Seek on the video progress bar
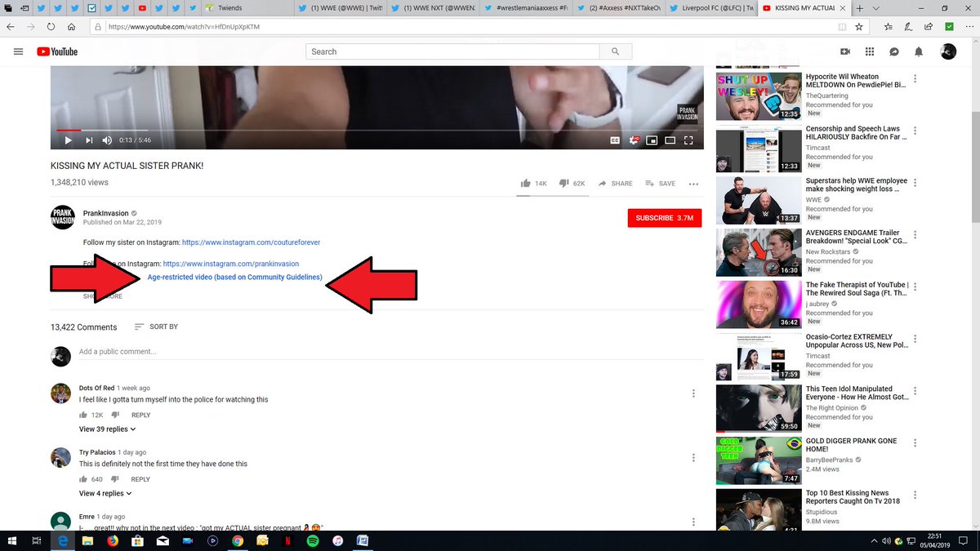The height and width of the screenshot is (551, 980). pyautogui.click(x=376, y=130)
